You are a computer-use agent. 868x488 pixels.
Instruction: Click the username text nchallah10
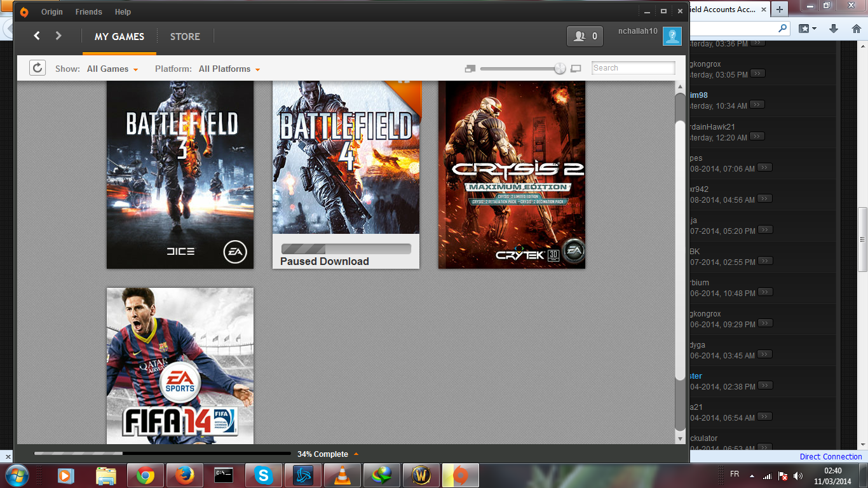pyautogui.click(x=638, y=31)
